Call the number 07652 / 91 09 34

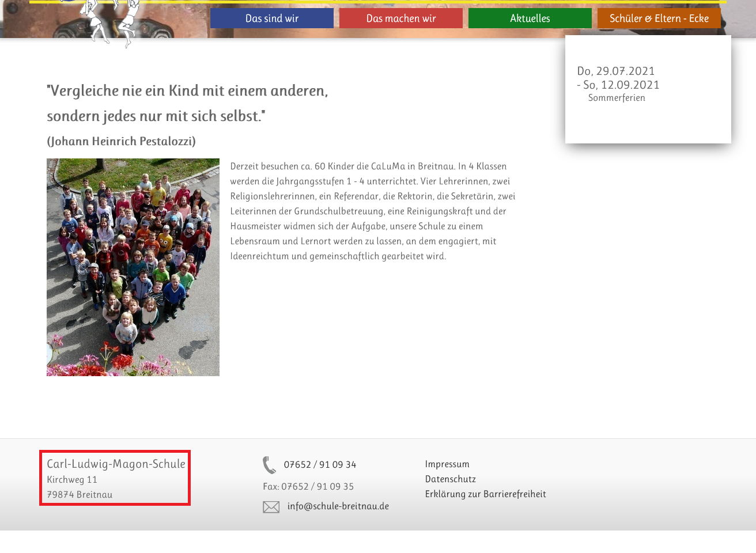pos(320,465)
